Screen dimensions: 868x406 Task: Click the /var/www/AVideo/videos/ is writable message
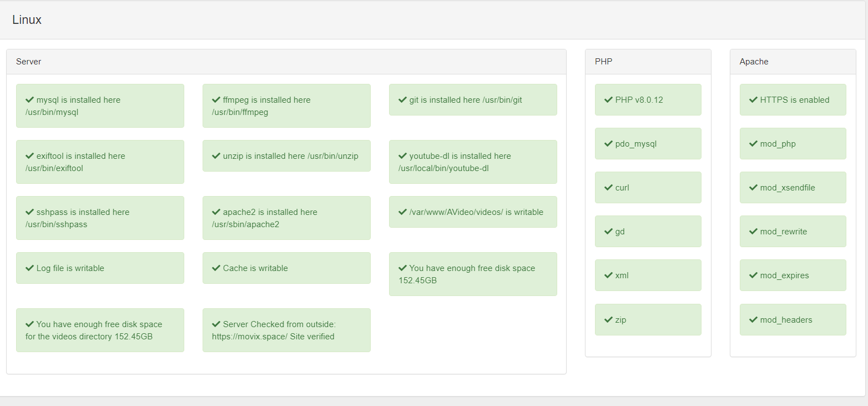pyautogui.click(x=473, y=212)
